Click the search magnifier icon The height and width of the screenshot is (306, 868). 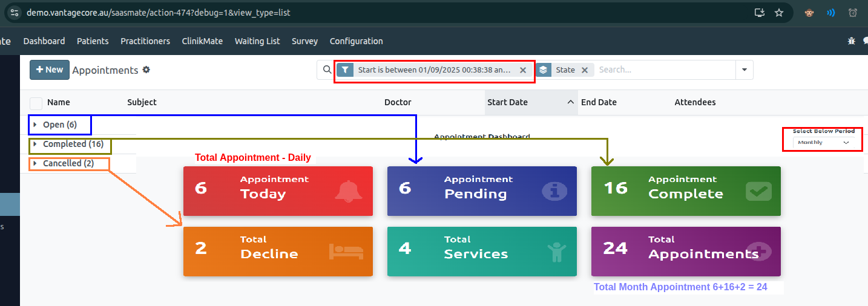[327, 70]
